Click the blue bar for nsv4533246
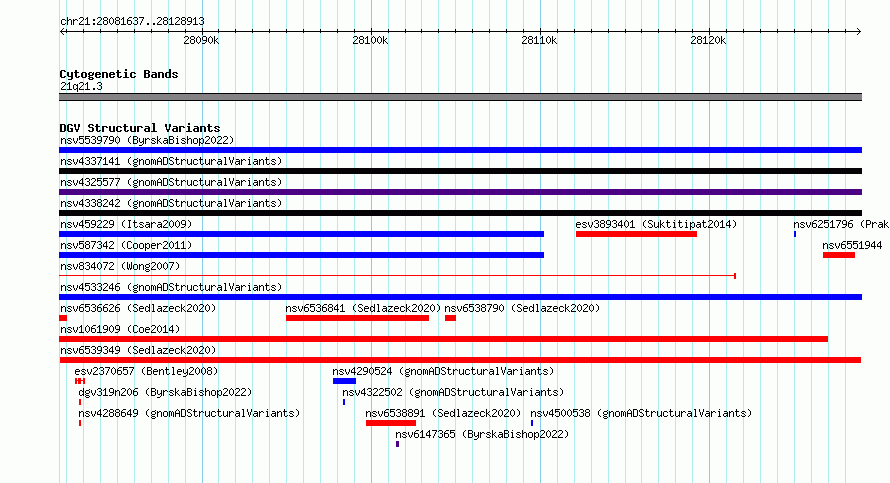Image resolution: width=890 pixels, height=483 pixels. 460,297
